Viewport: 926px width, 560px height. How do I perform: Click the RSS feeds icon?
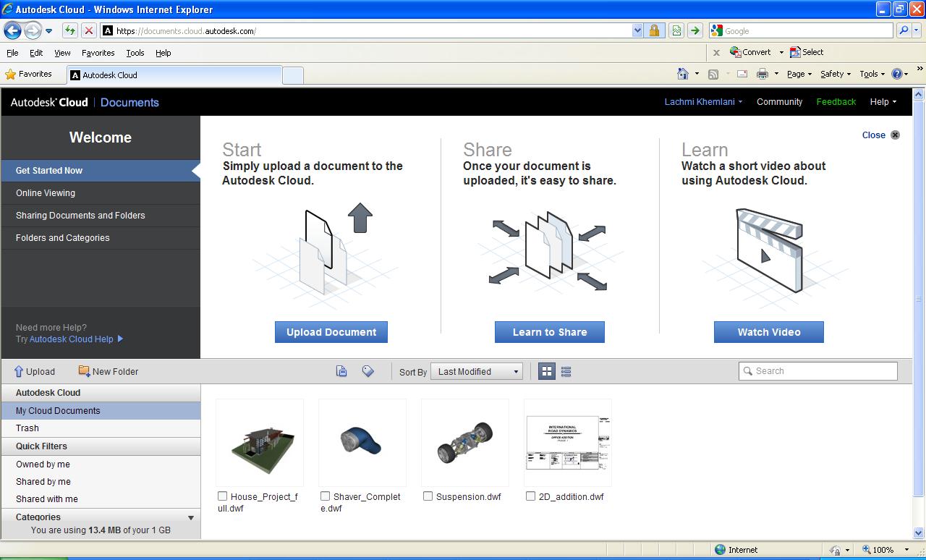click(713, 74)
